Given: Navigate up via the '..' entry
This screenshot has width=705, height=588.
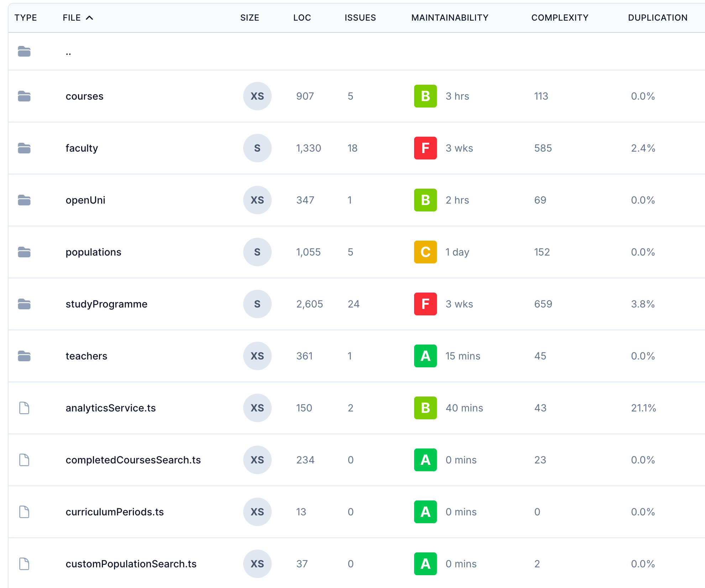Looking at the screenshot, I should 68,53.
